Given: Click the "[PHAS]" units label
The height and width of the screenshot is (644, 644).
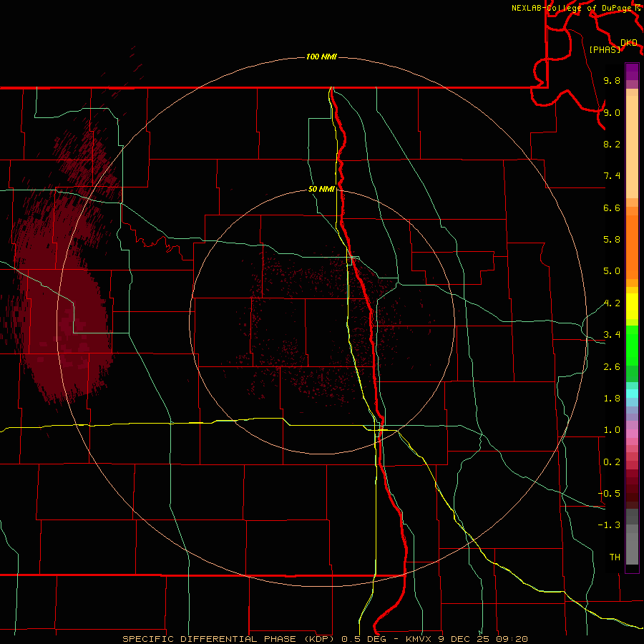Looking at the screenshot, I should 605,50.
